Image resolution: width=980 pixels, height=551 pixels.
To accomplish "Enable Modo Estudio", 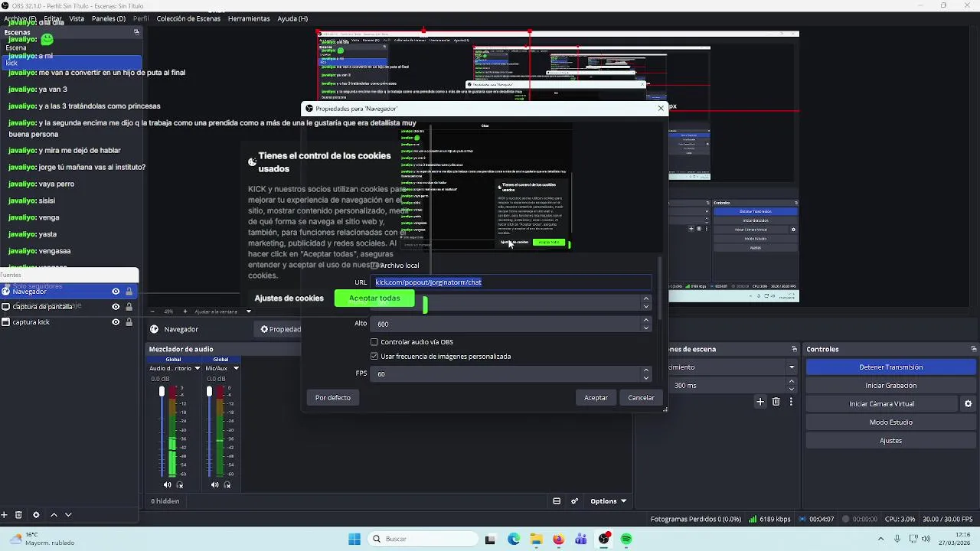I will point(890,422).
